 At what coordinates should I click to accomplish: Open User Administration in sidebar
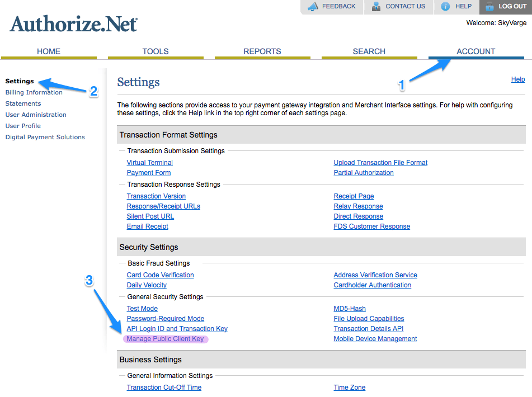36,115
